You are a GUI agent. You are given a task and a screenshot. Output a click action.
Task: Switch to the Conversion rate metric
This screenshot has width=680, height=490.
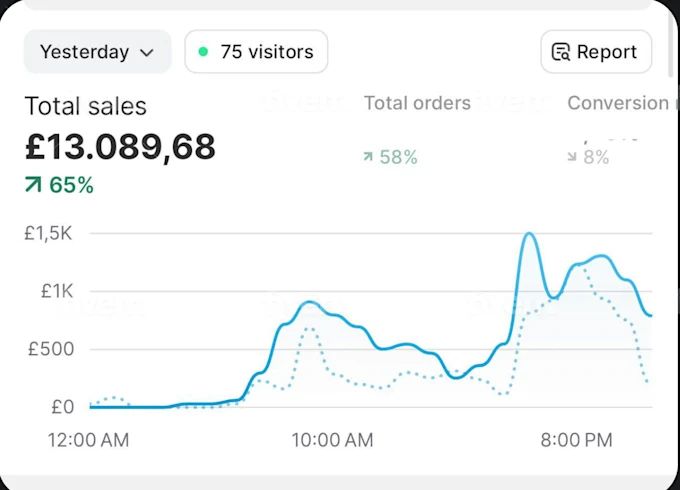617,103
